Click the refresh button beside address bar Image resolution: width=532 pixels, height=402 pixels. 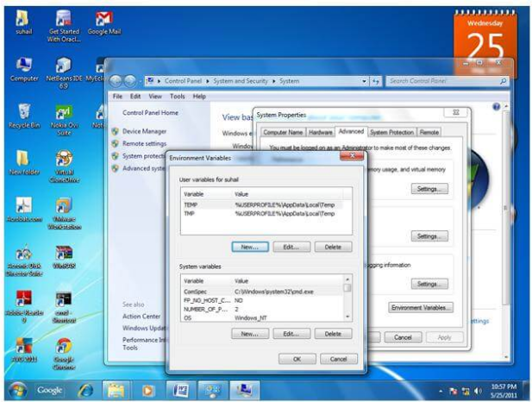[x=376, y=81]
